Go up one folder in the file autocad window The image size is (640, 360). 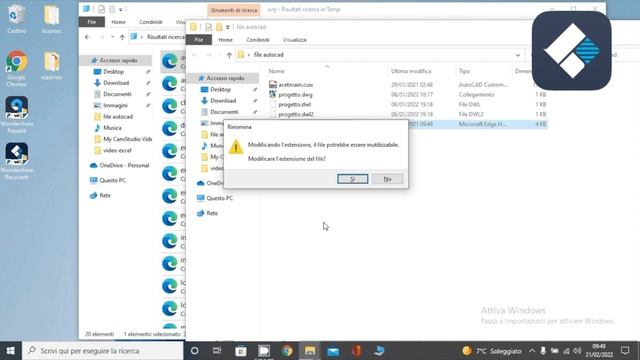(x=229, y=55)
